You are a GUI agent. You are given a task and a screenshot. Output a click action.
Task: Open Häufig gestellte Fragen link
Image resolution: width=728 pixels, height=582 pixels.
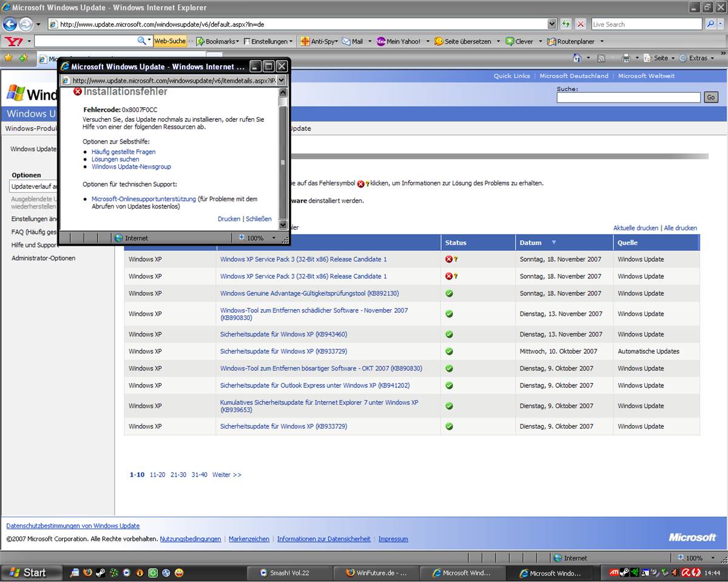123,152
